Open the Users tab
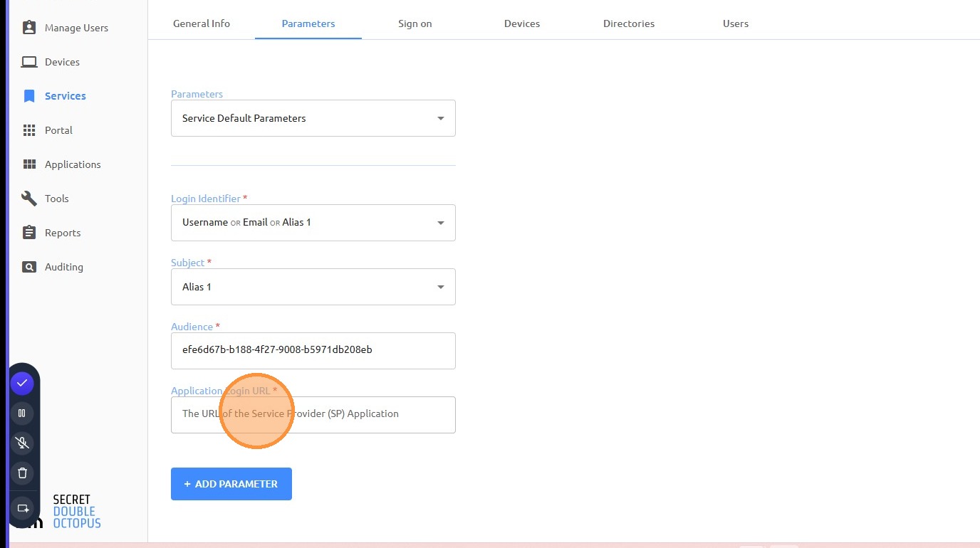The height and width of the screenshot is (548, 980). coord(736,23)
